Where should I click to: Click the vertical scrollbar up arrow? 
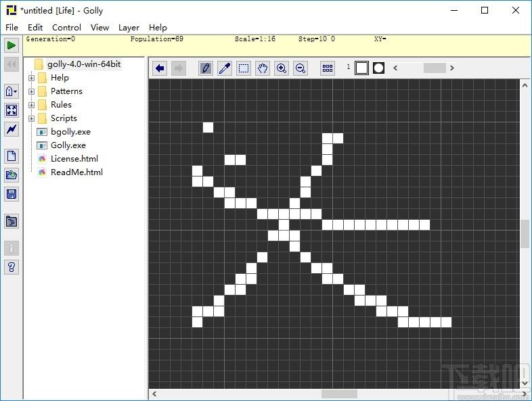click(525, 85)
